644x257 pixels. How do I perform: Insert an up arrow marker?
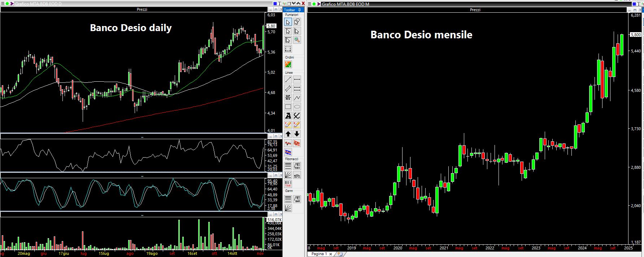pos(288,134)
